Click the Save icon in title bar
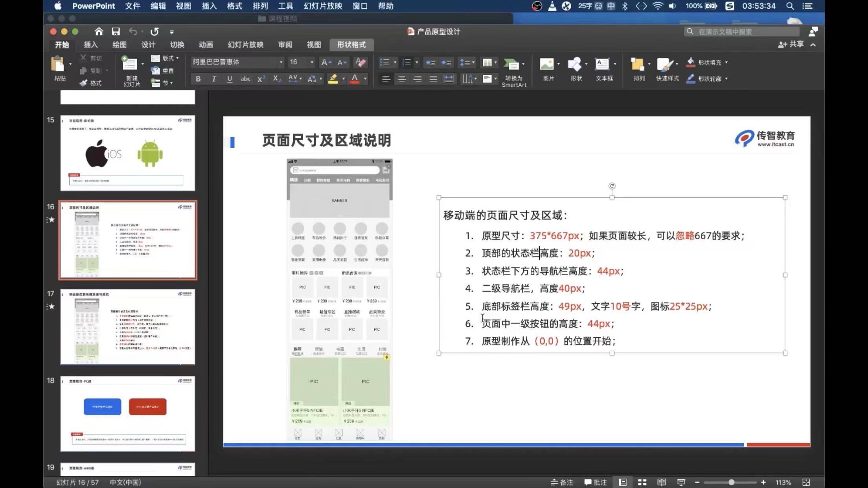The height and width of the screenshot is (488, 868). click(x=116, y=31)
